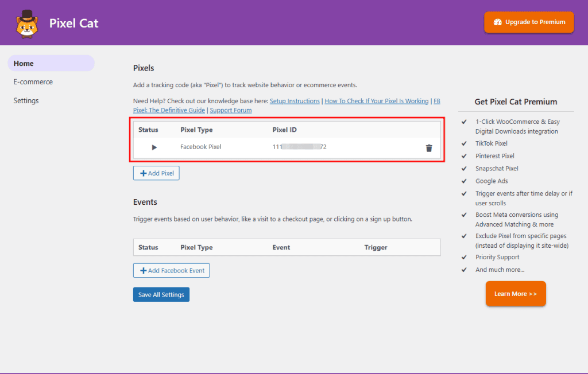Select the Facebook Pixel type cell
The width and height of the screenshot is (588, 374).
pos(200,147)
